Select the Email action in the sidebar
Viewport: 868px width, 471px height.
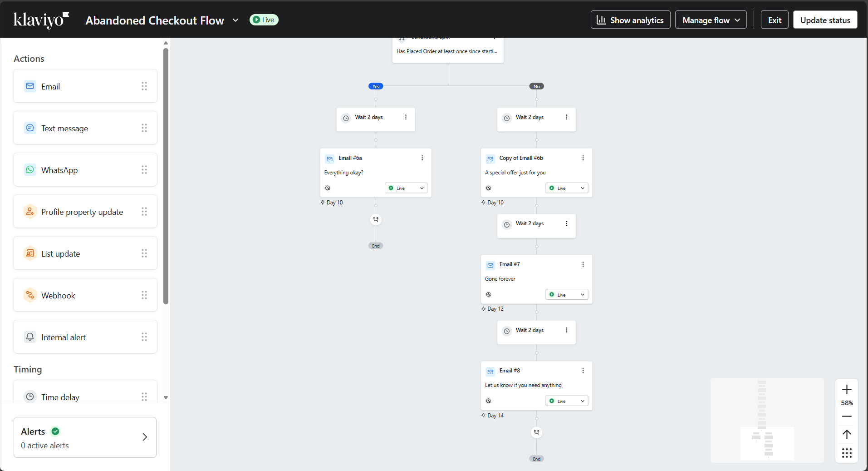pos(29,86)
